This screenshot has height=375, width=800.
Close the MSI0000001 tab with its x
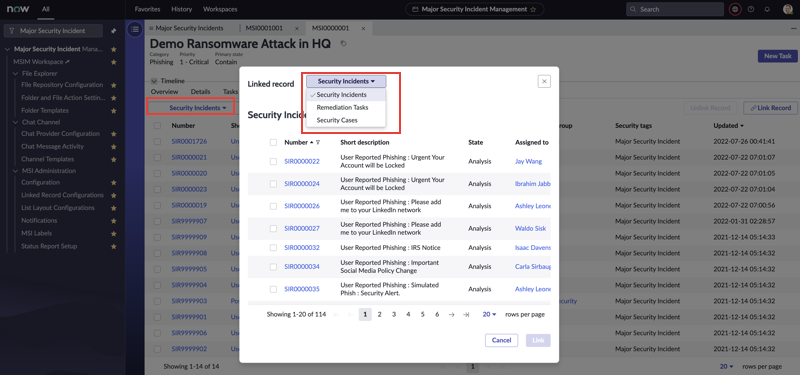tap(363, 28)
